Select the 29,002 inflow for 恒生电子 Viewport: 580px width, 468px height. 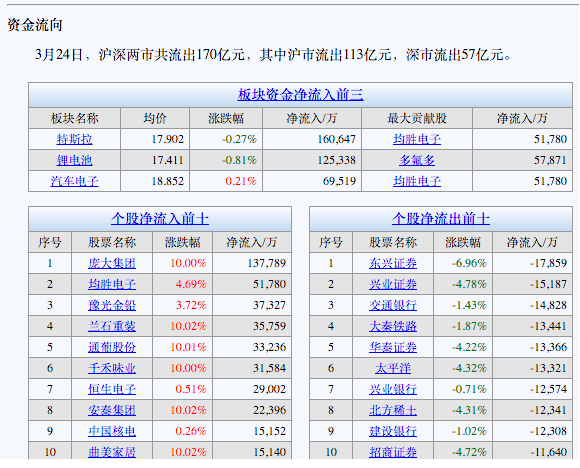[269, 389]
